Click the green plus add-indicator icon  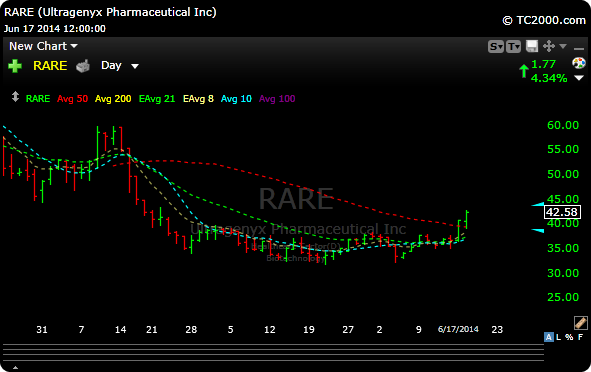tap(15, 66)
